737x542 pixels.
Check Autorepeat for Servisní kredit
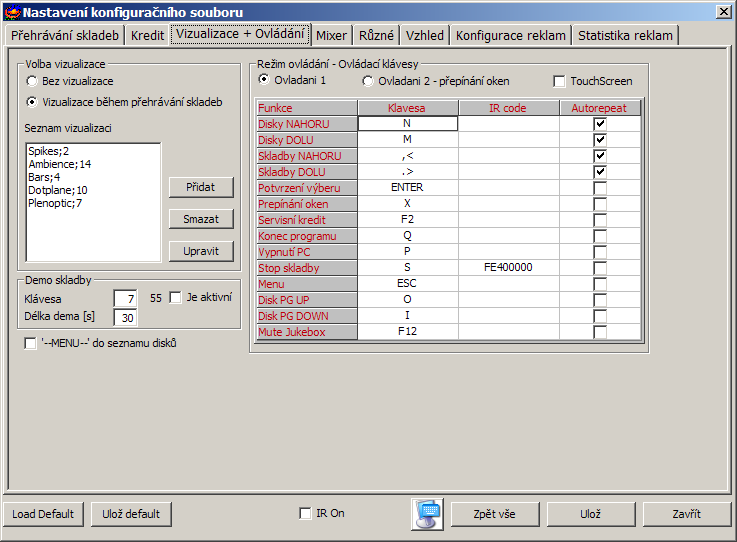[x=600, y=220]
